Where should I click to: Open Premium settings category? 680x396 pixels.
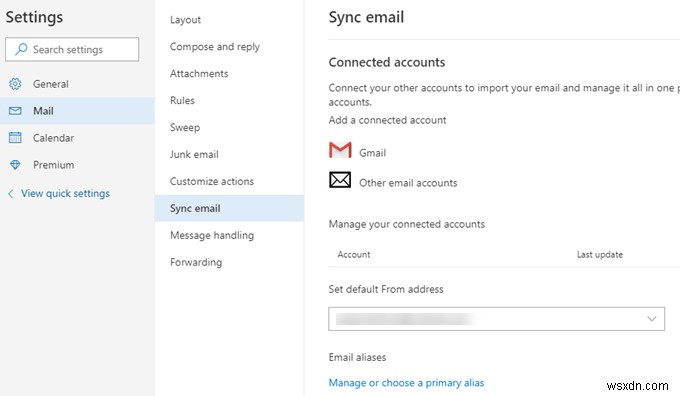click(77, 165)
